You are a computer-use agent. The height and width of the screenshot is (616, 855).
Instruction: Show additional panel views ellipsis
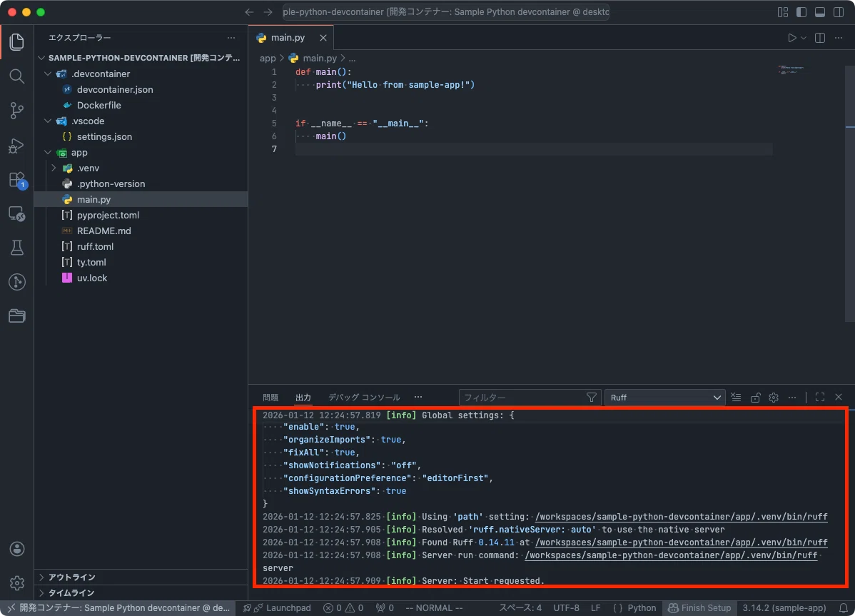coord(418,398)
